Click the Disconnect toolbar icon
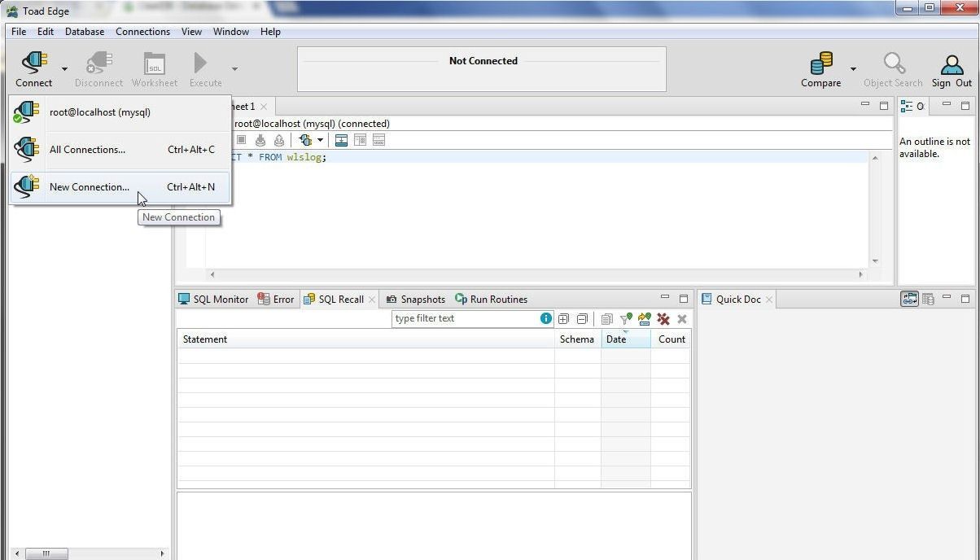This screenshot has width=980, height=560. 98,63
